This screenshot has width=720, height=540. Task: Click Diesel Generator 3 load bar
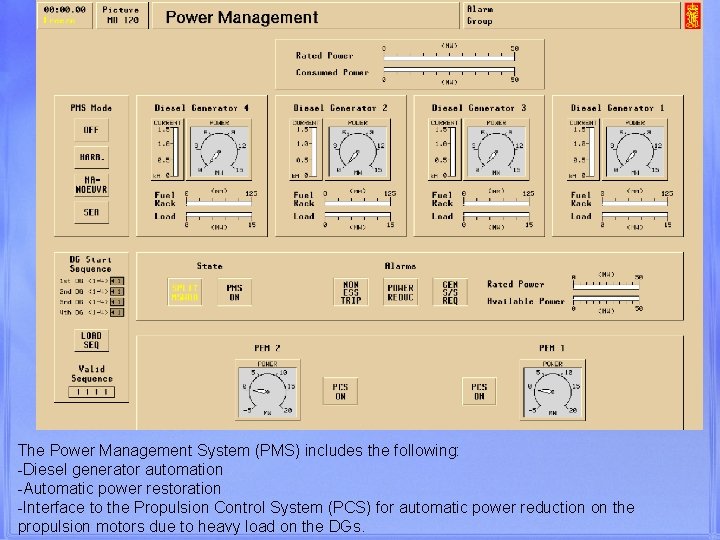496,215
